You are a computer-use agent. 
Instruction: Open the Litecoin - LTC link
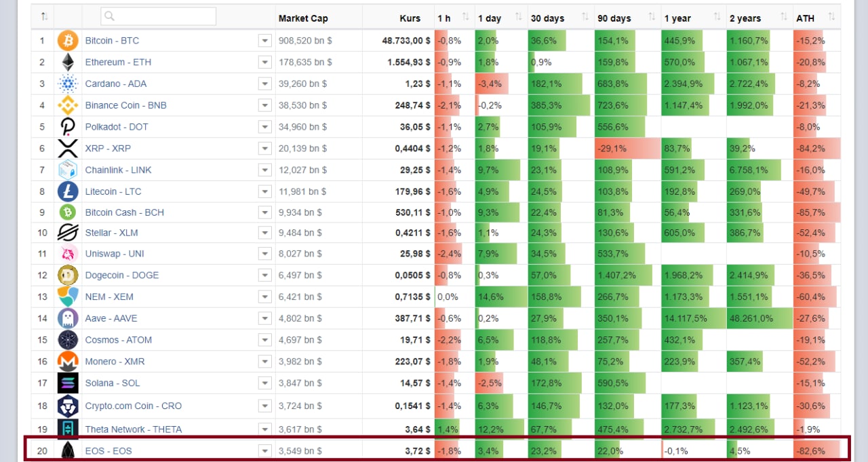(113, 191)
